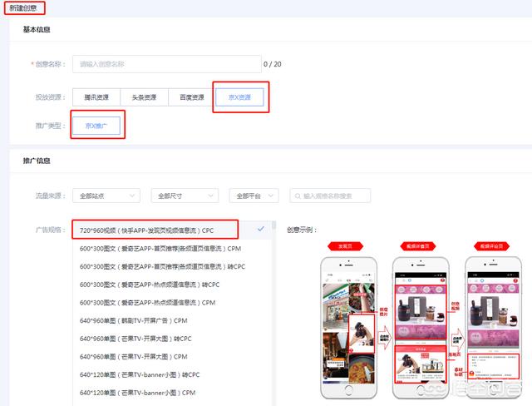The height and width of the screenshot is (406, 532).
Task: Select 百度资源 as the placement resource
Action: [x=192, y=97]
